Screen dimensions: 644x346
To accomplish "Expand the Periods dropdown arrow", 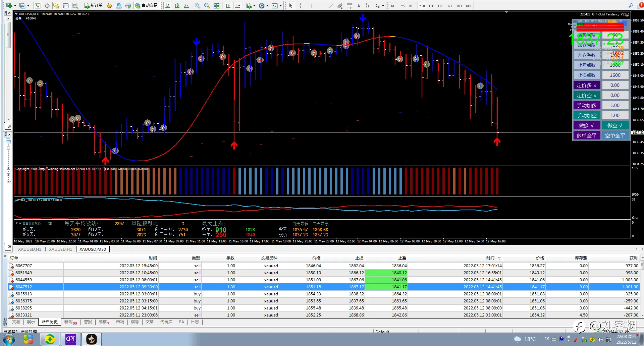I will (x=267, y=6).
